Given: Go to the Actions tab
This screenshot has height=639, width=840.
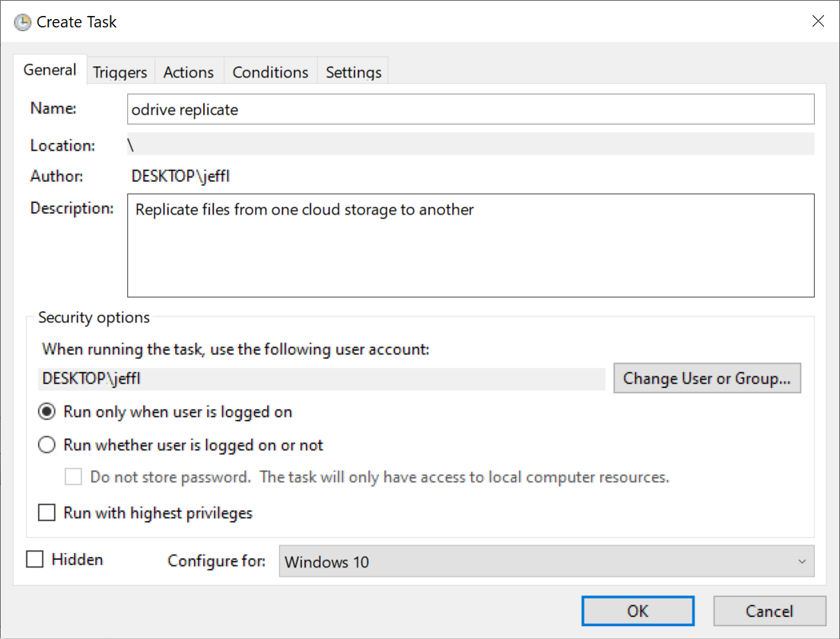Looking at the screenshot, I should coord(189,72).
